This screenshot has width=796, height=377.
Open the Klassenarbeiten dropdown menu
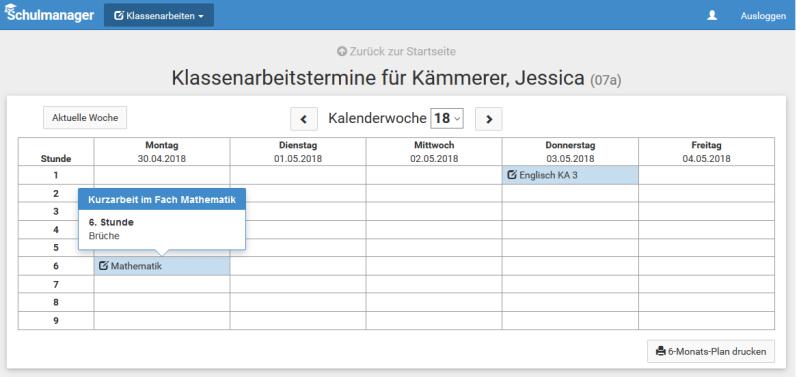tap(159, 15)
